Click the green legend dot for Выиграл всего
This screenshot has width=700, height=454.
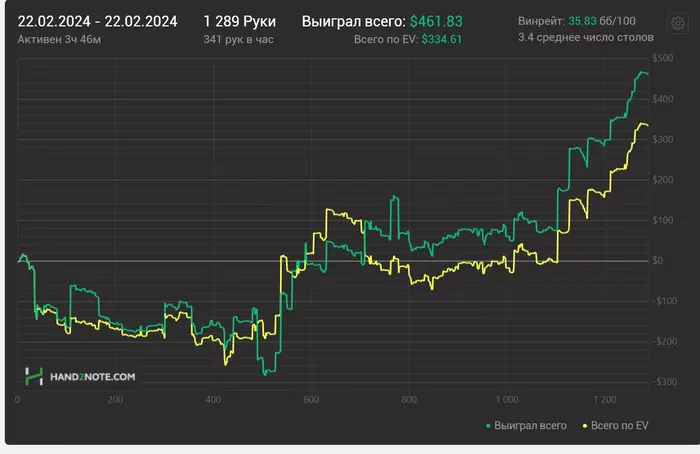click(488, 426)
